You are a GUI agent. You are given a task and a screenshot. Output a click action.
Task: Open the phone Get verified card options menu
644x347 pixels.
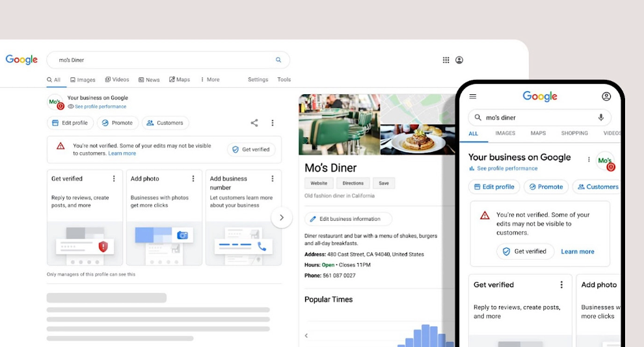[561, 285]
